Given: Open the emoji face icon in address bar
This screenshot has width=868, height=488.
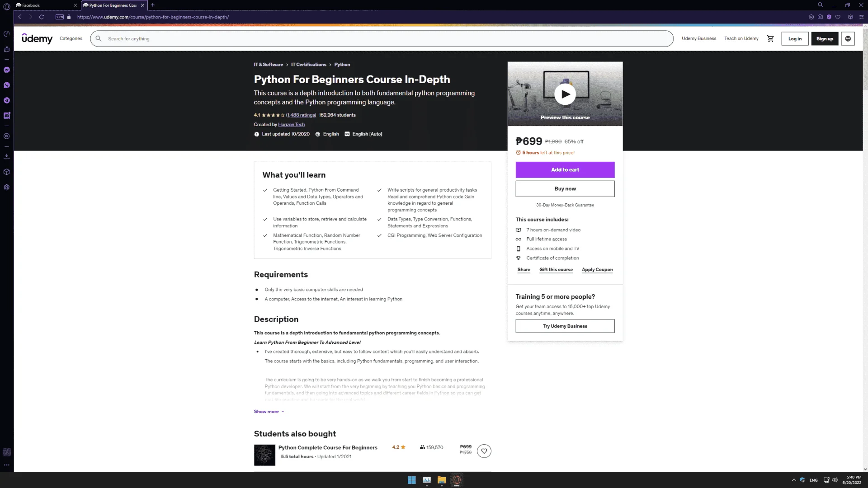Looking at the screenshot, I should coord(811,17).
